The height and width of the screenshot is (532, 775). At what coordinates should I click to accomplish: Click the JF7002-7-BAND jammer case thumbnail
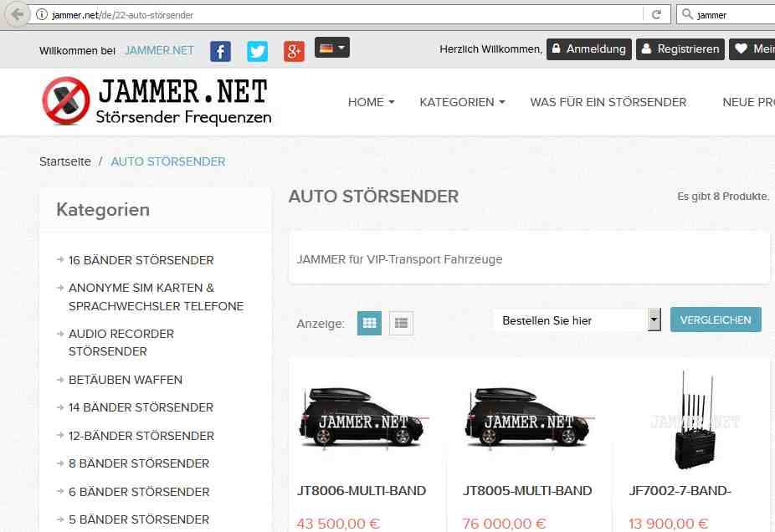pyautogui.click(x=695, y=420)
